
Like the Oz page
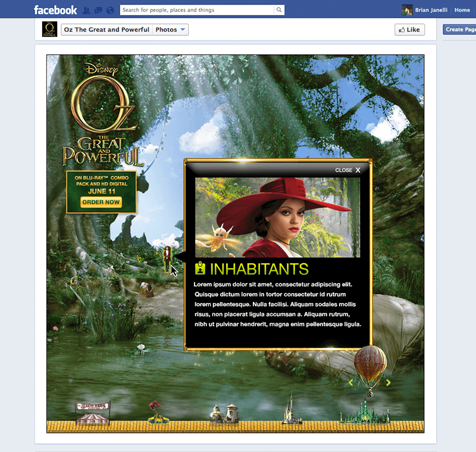click(409, 29)
